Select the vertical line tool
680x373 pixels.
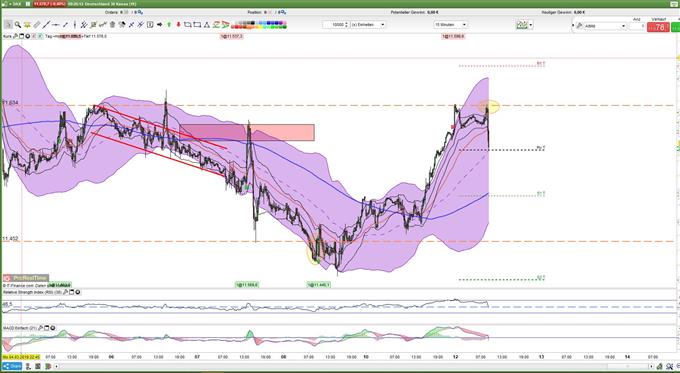pos(75,25)
